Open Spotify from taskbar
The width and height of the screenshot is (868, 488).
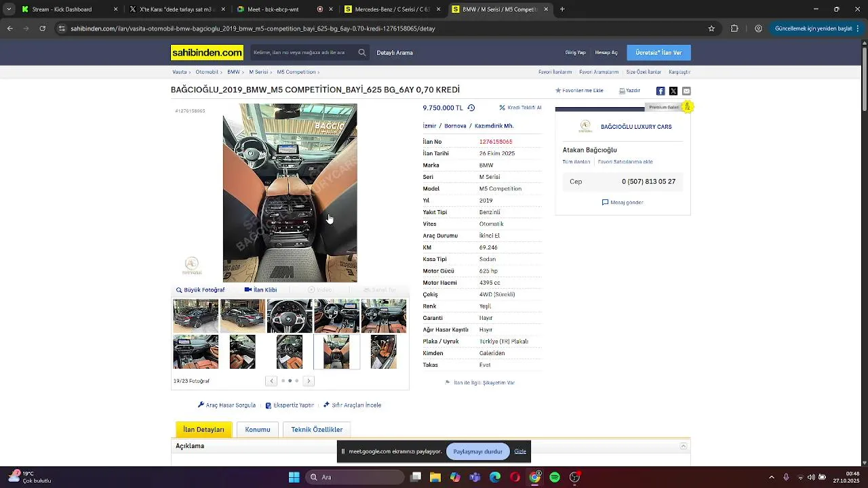click(555, 477)
